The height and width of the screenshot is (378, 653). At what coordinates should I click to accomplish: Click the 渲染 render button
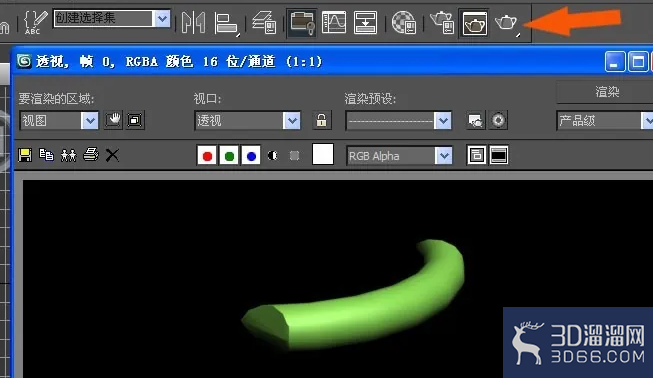pos(606,92)
